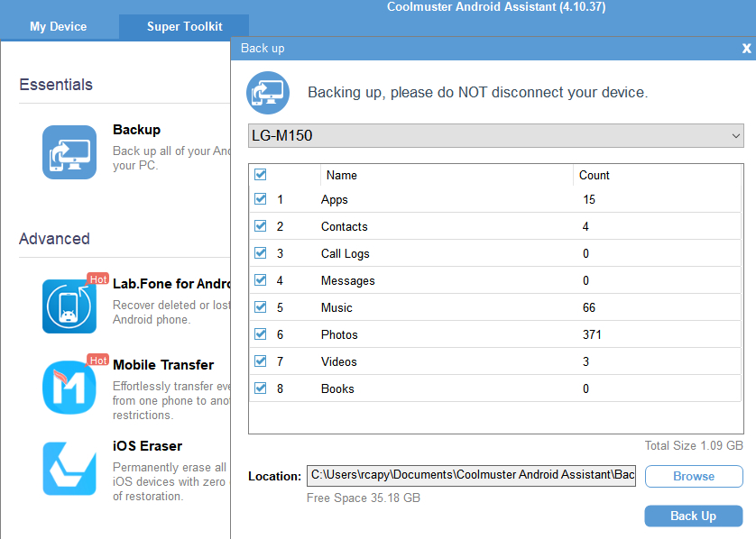The width and height of the screenshot is (756, 539).
Task: Click the Music count value 66
Action: pyautogui.click(x=589, y=307)
